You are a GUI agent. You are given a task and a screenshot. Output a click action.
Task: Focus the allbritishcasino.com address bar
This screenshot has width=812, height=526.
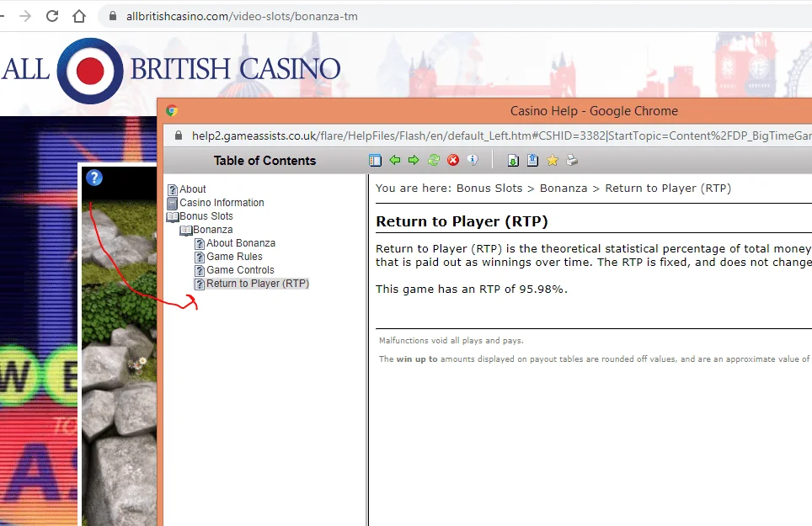(x=456, y=16)
